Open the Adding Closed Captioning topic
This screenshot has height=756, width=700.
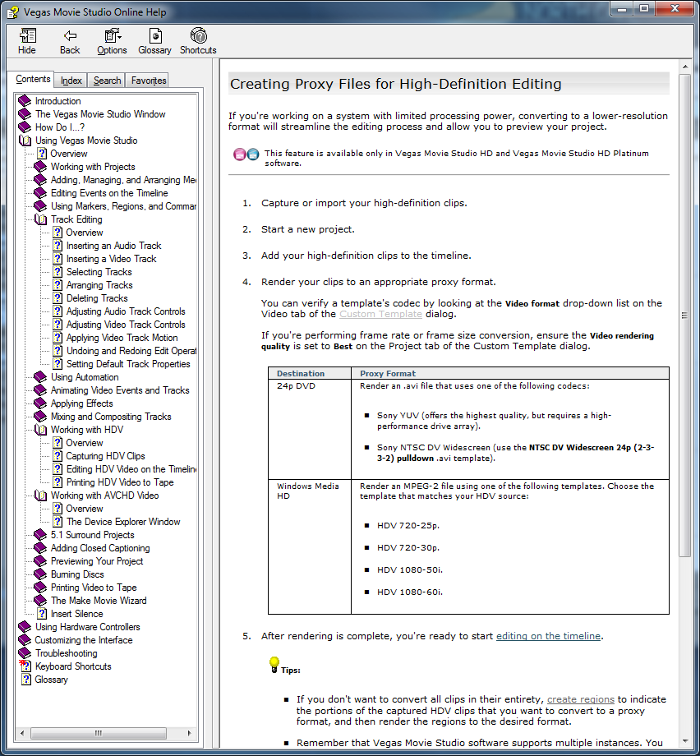coord(100,548)
